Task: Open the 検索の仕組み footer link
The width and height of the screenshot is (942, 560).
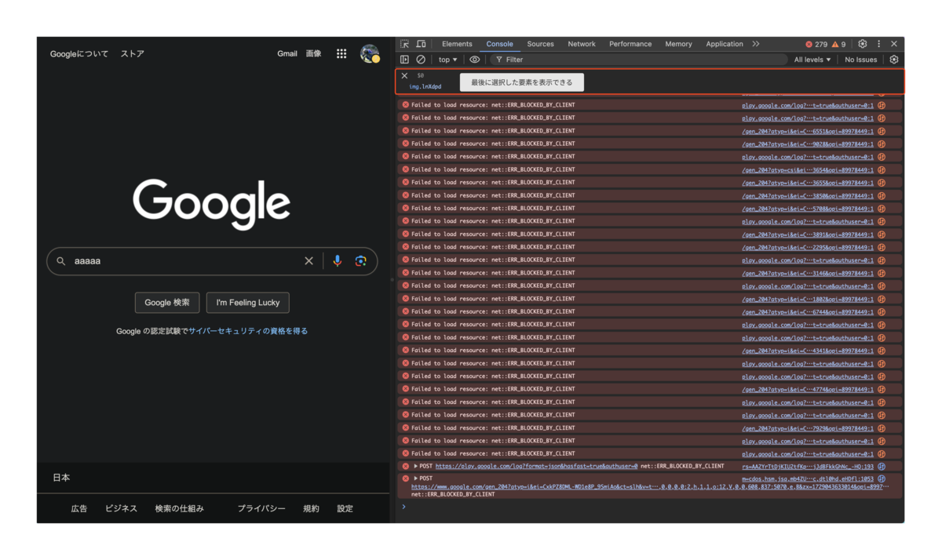Action: point(179,508)
